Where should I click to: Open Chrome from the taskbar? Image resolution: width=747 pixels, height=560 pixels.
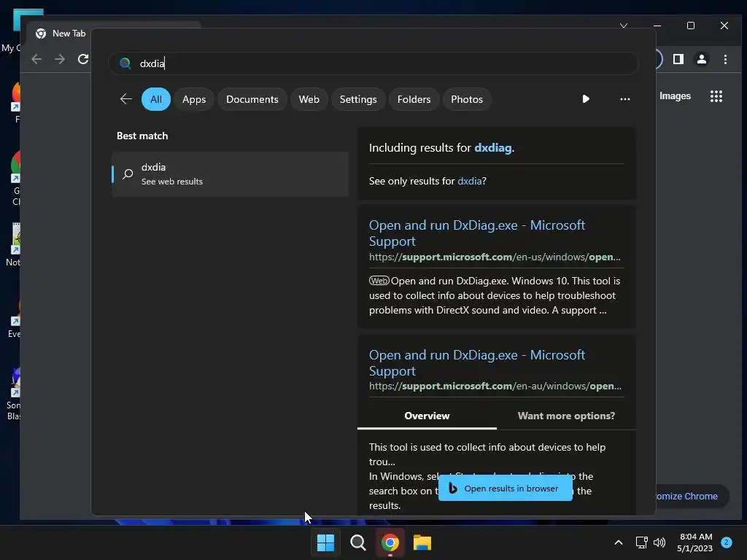390,542
